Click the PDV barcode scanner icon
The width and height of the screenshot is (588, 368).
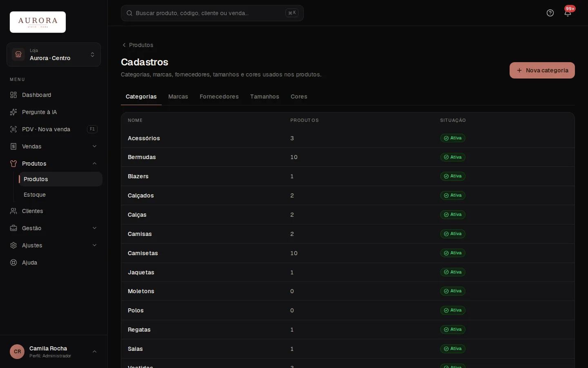pyautogui.click(x=13, y=129)
